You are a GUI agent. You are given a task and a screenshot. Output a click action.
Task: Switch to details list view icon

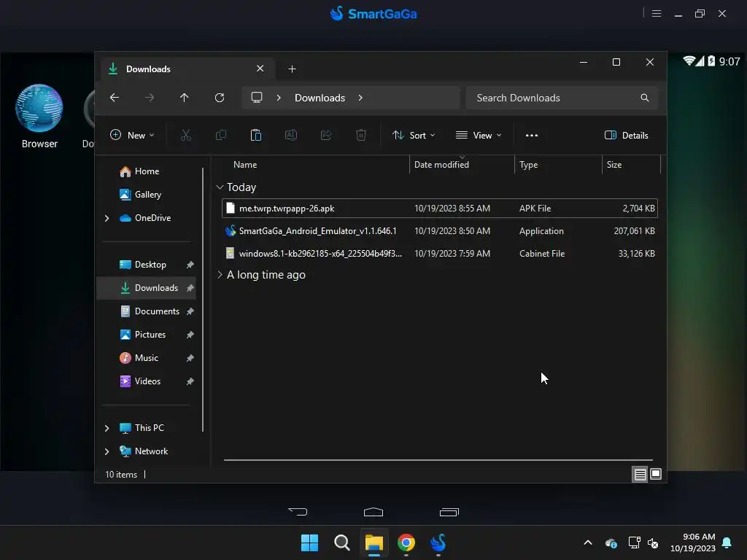coord(640,474)
